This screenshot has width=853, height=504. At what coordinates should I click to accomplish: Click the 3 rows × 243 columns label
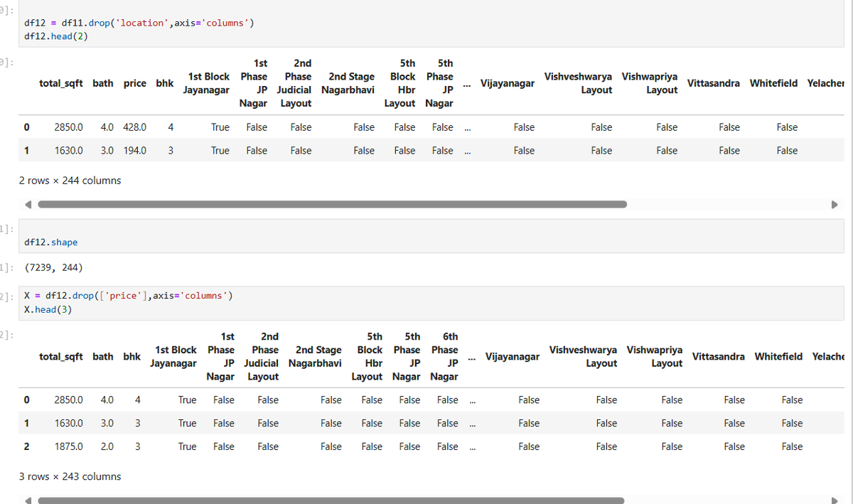point(70,476)
